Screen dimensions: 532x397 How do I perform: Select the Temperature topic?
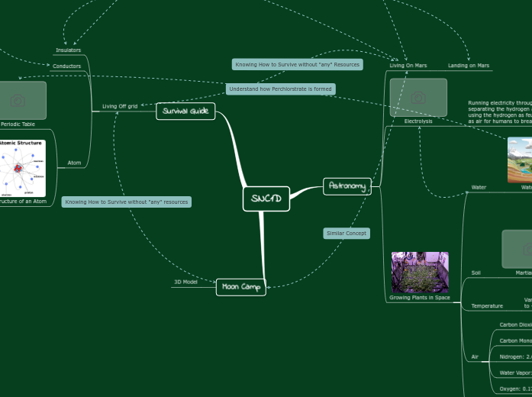pos(487,306)
